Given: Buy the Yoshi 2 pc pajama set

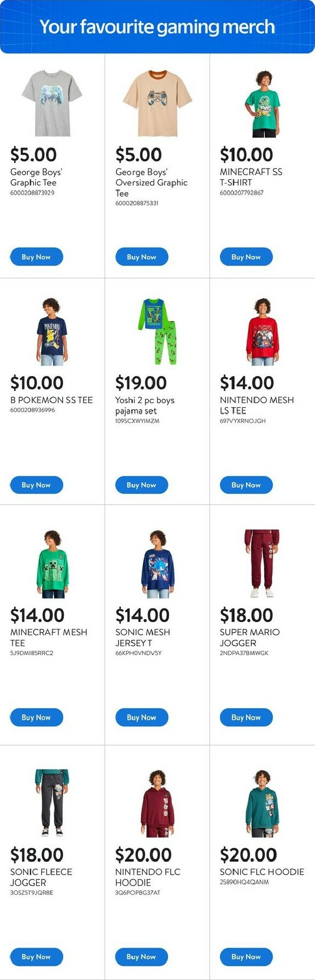Looking at the screenshot, I should [142, 485].
